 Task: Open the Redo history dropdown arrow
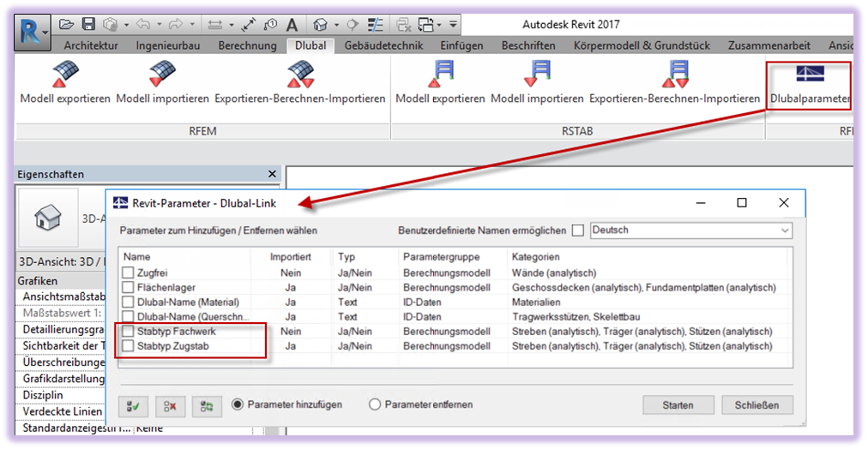192,25
